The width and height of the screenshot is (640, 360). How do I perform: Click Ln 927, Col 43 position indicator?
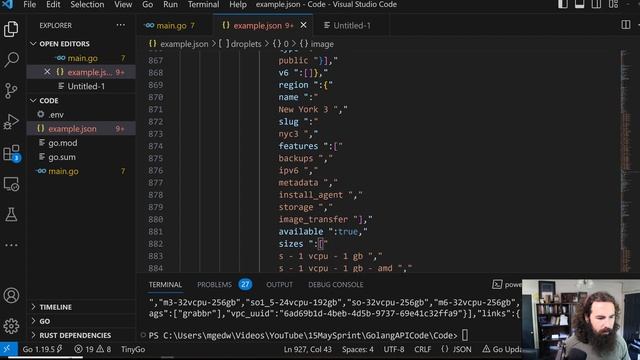307,349
